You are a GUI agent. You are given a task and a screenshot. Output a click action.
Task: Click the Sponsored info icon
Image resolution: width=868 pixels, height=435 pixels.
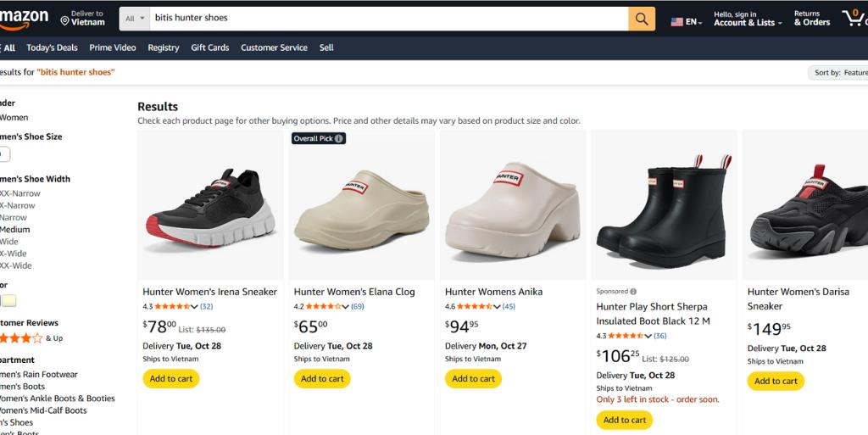(x=633, y=292)
